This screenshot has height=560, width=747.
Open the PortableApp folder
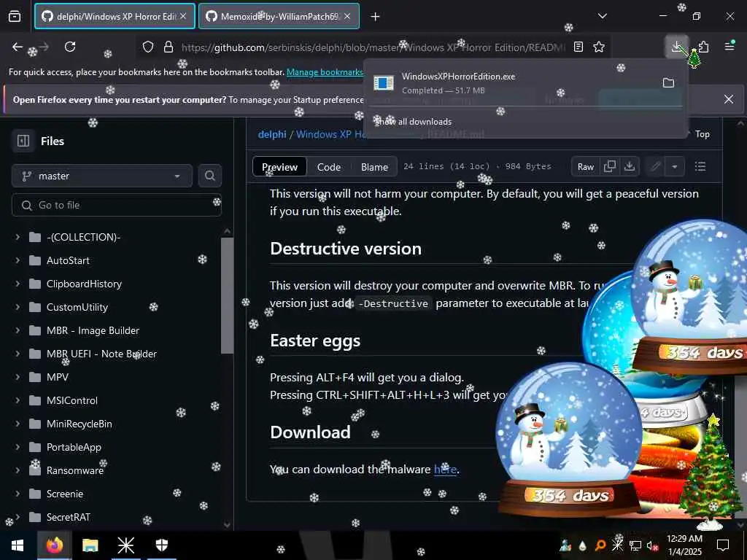(74, 447)
